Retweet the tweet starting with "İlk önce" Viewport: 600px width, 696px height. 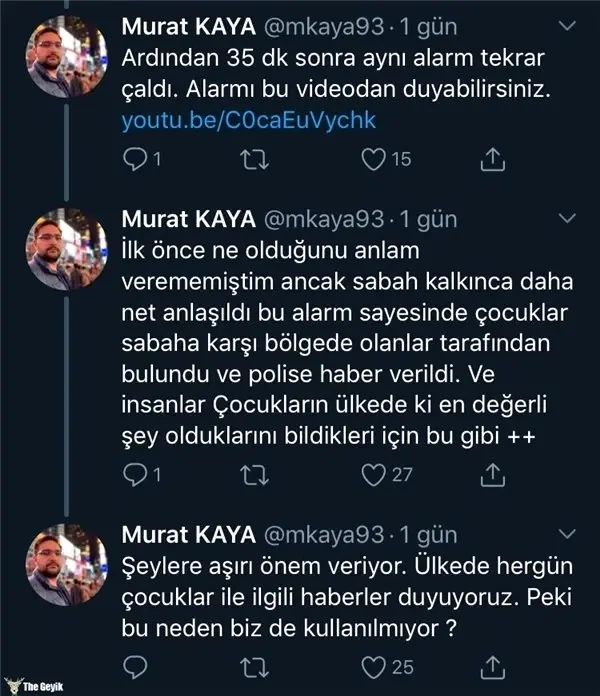coord(253,475)
